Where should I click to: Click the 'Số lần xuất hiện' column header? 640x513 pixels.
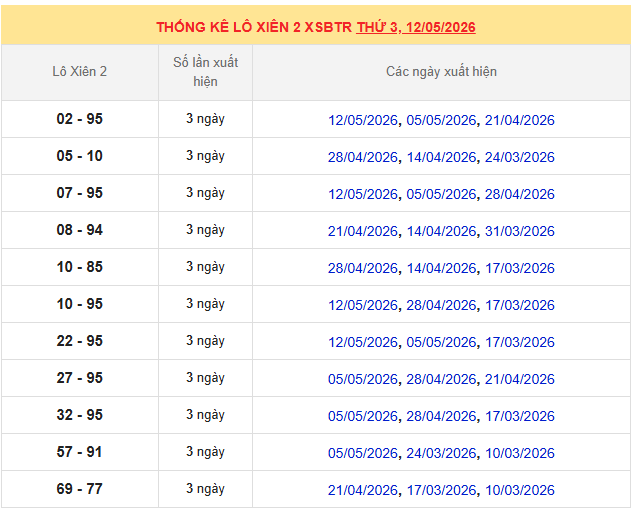click(205, 72)
